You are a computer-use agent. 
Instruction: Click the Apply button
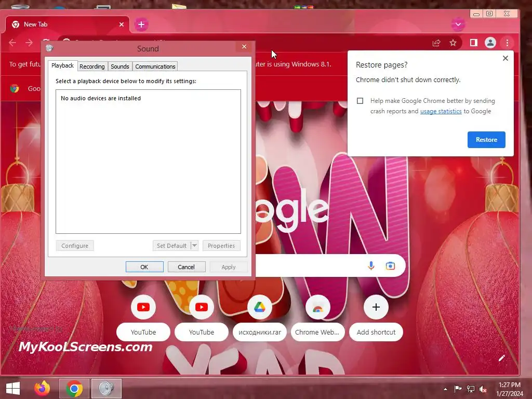[229, 267]
